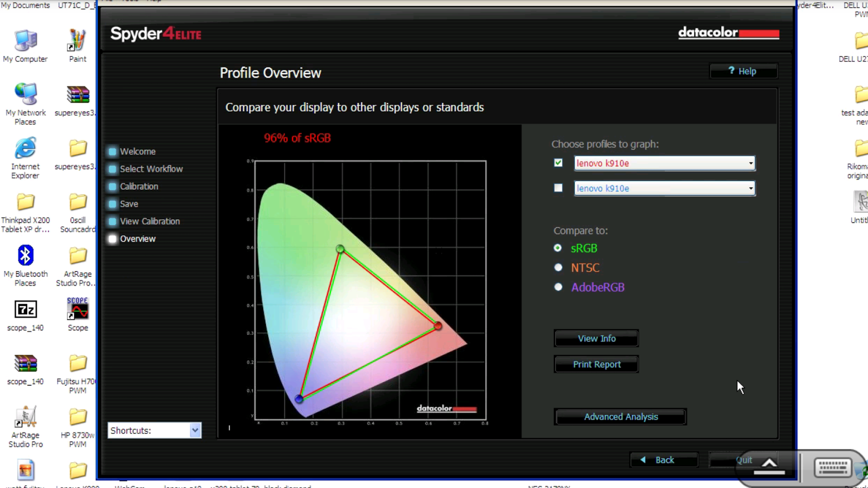Enable the second lenovo k910e profile checkbox
This screenshot has height=488, width=868.
point(558,188)
